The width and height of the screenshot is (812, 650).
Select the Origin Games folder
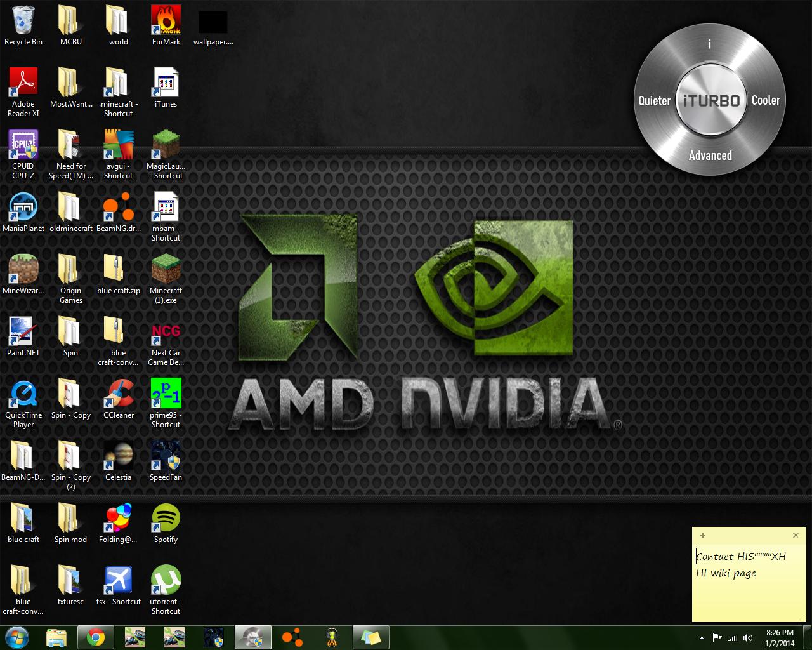point(71,279)
